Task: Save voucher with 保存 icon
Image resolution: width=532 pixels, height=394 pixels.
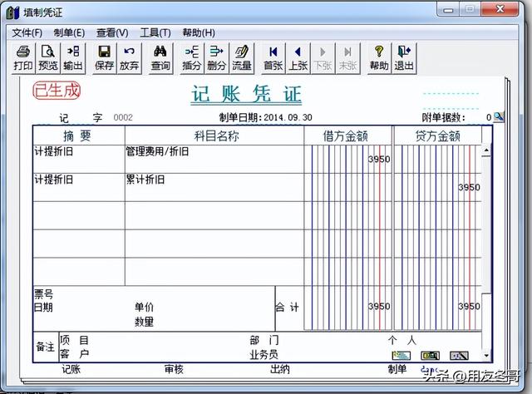Action: tap(104, 58)
